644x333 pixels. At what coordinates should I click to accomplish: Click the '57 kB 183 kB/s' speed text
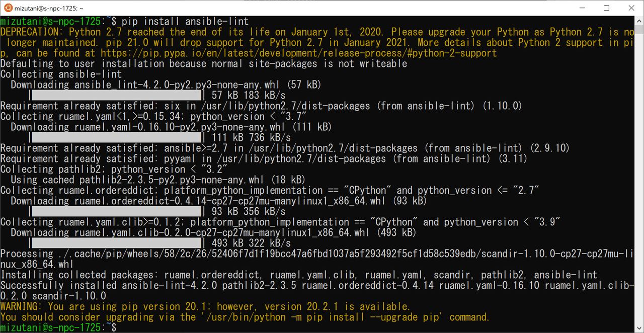[x=249, y=96]
